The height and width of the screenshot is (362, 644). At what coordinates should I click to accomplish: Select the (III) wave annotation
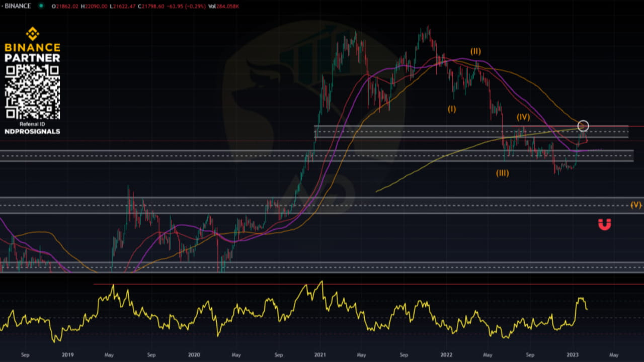point(502,173)
